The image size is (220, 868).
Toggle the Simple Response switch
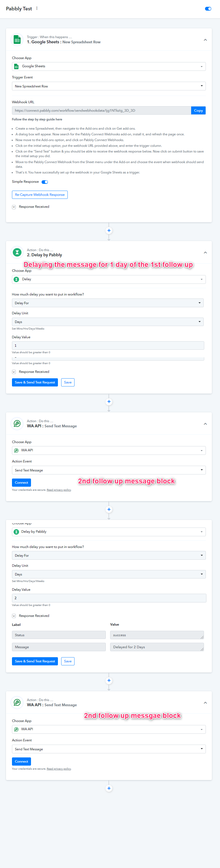tap(45, 182)
